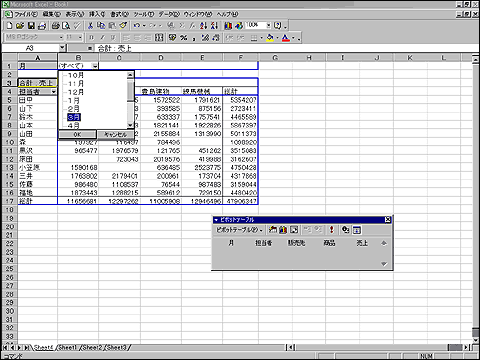Click the PivotTable field list scroll-down arrow

coord(384,264)
